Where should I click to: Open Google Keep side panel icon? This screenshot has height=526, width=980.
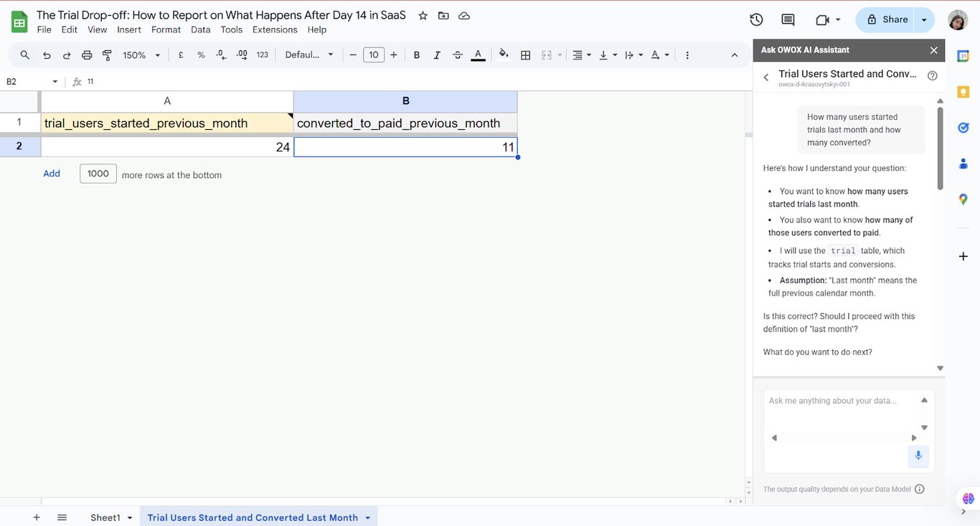963,92
